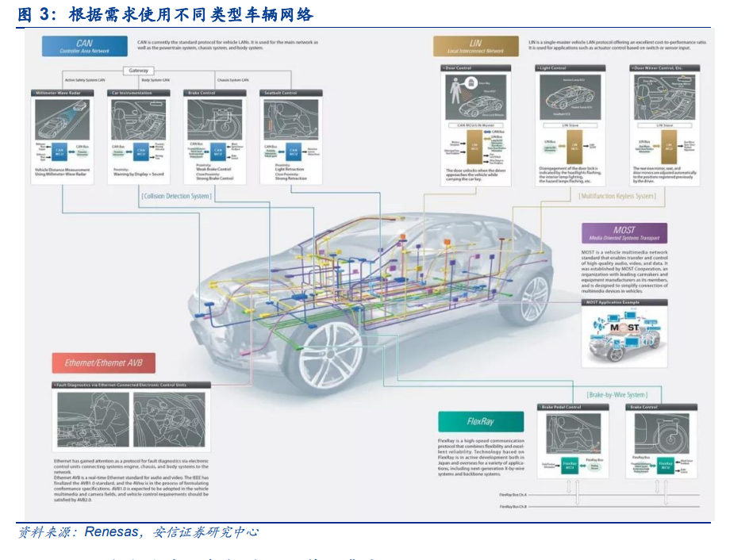This screenshot has width=749, height=560.
Task: Click the '[Brake-by-Wire System]' label
Action: tap(617, 395)
